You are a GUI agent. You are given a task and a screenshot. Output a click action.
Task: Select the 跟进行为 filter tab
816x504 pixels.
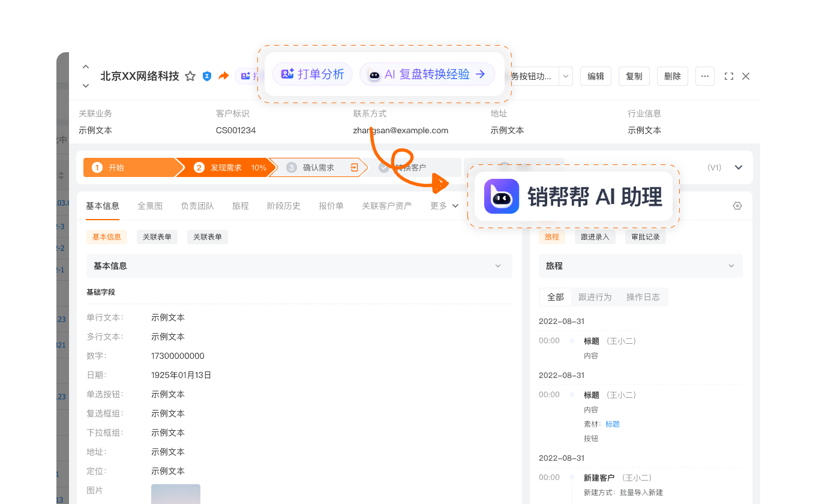(x=595, y=297)
